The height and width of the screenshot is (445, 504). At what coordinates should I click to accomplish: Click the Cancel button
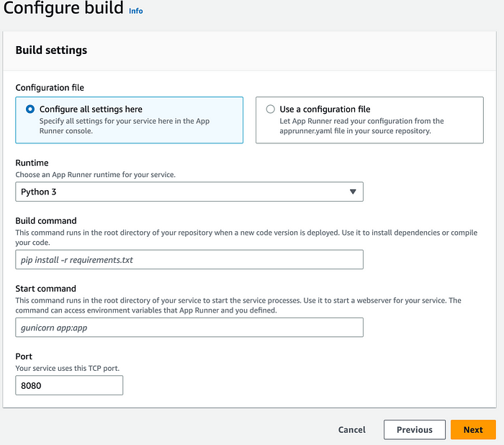tap(351, 430)
